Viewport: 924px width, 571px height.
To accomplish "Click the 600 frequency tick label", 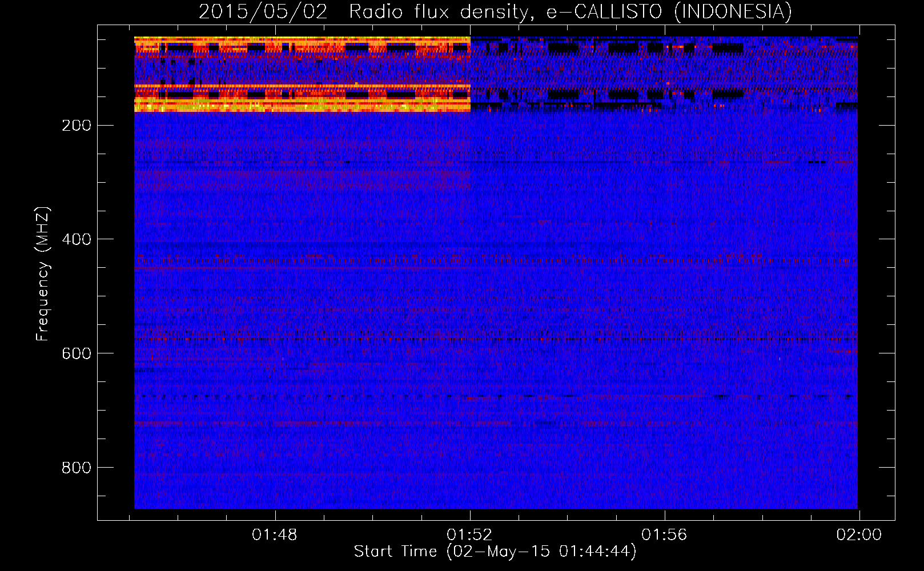I will [x=77, y=353].
